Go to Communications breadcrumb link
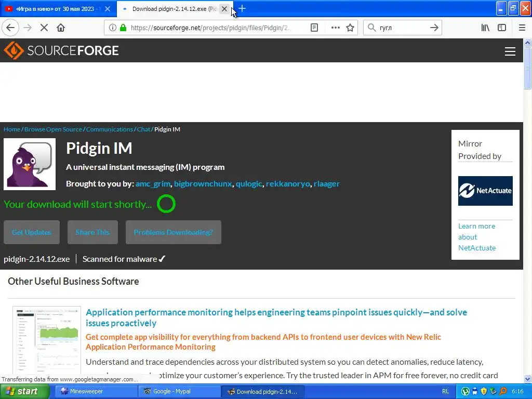This screenshot has width=532, height=399. (x=109, y=129)
